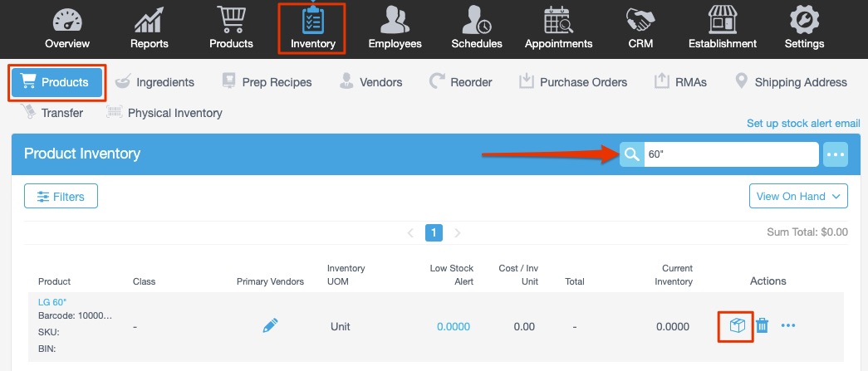Open the CRM handshake section
This screenshot has width=868, height=371.
(640, 28)
